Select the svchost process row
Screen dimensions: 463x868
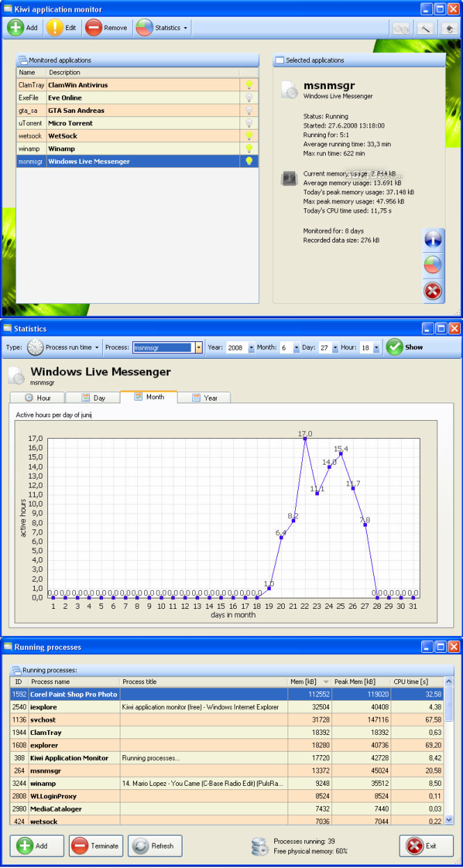pyautogui.click(x=227, y=720)
